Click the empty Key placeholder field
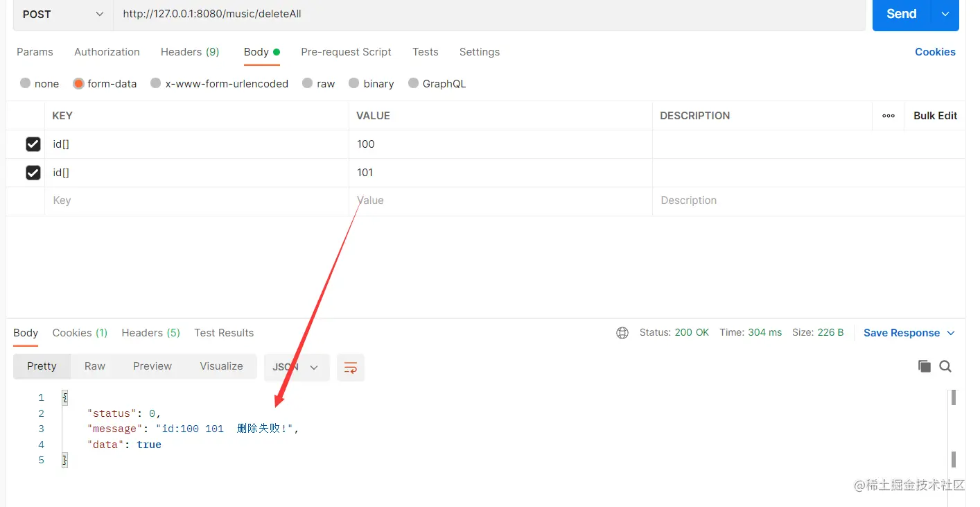980x507 pixels. coord(197,200)
